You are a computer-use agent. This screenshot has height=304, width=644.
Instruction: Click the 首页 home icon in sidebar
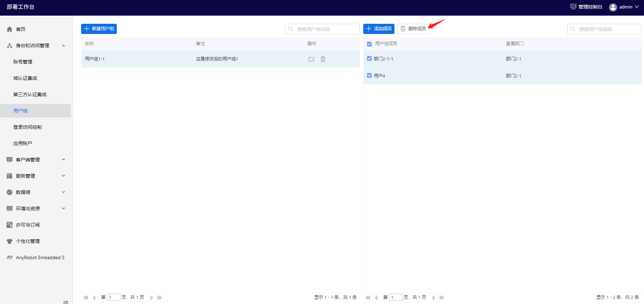pos(10,29)
